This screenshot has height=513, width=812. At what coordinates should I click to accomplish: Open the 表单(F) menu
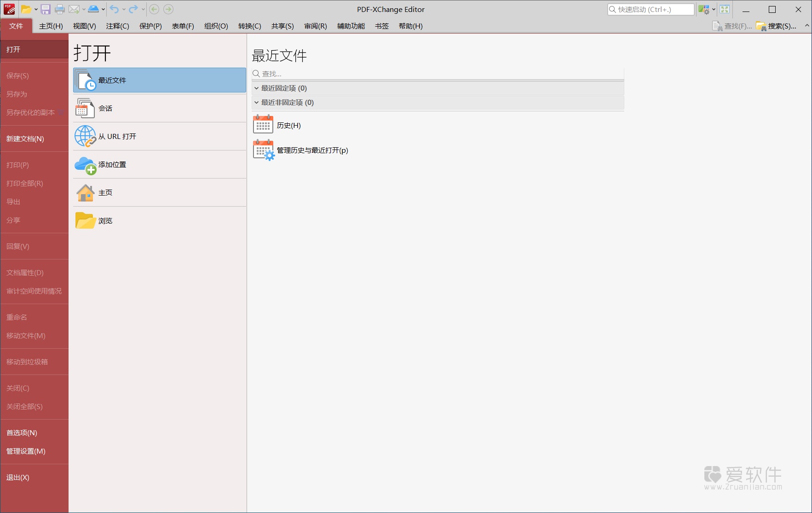(183, 26)
